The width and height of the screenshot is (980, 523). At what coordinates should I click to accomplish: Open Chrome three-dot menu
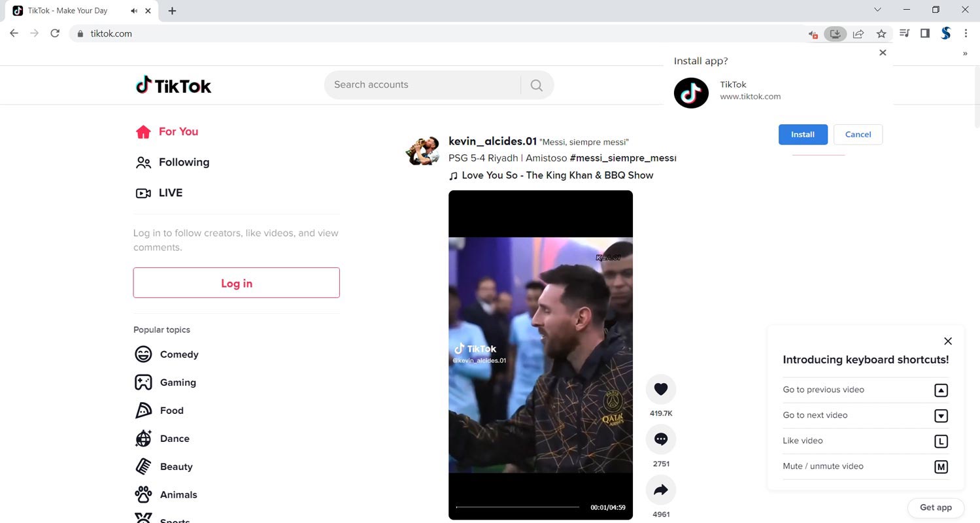[966, 33]
